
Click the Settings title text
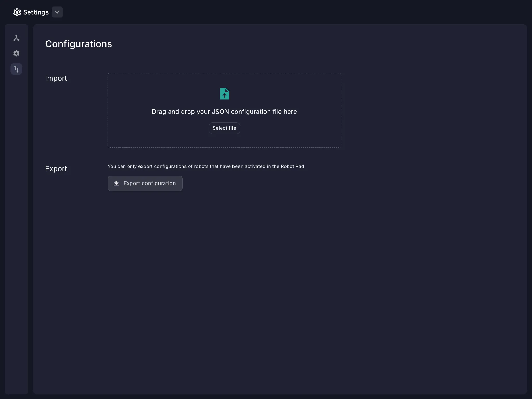[36, 12]
